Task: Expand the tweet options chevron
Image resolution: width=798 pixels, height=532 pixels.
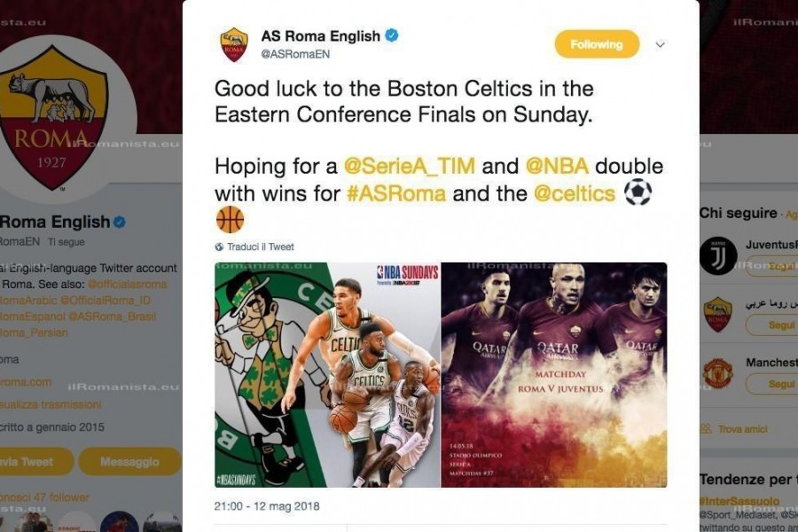Action: point(660,44)
